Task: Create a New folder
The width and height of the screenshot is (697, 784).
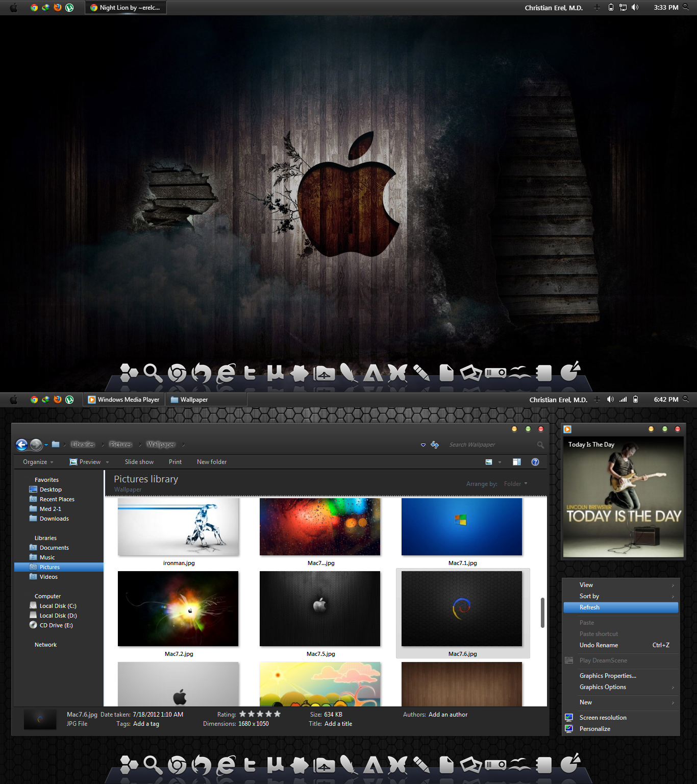Action: [212, 462]
